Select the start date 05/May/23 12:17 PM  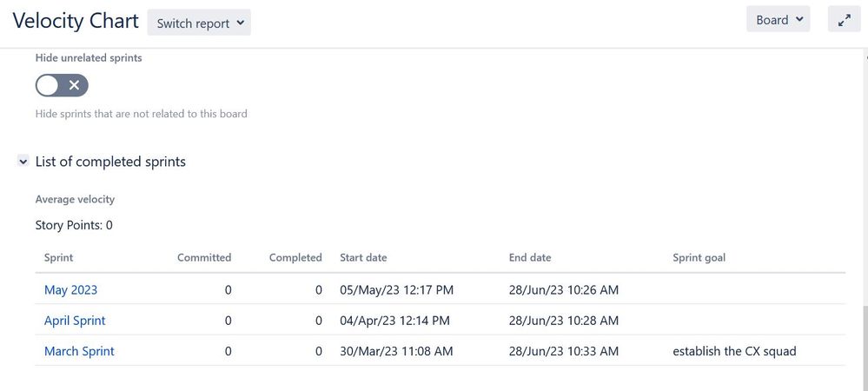[x=396, y=289]
